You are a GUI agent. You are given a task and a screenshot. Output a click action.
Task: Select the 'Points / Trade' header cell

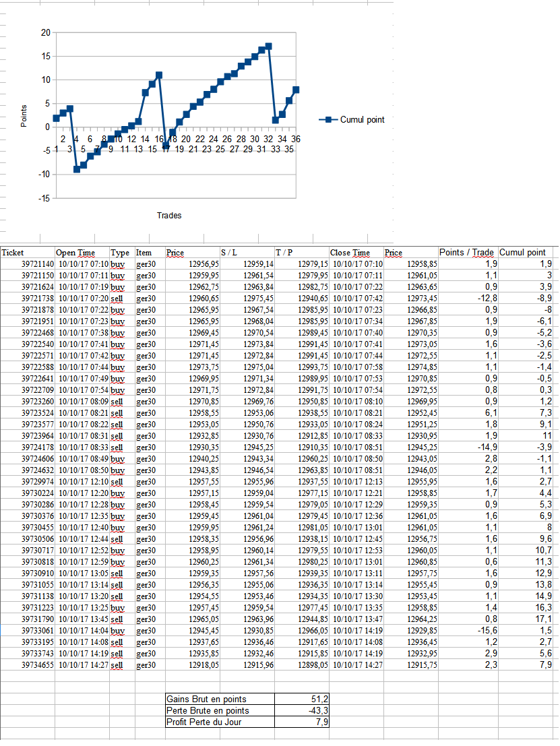pos(468,253)
